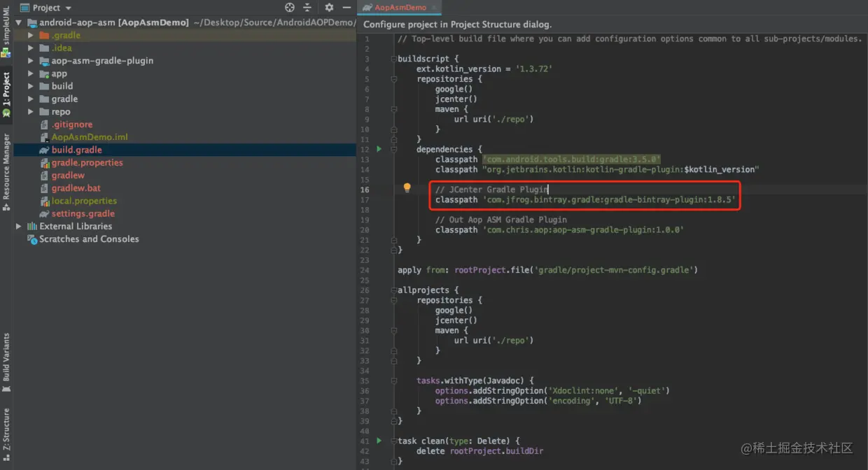Click the yellow lightbulb intention icon
Image resolution: width=868 pixels, height=470 pixels.
click(x=407, y=187)
